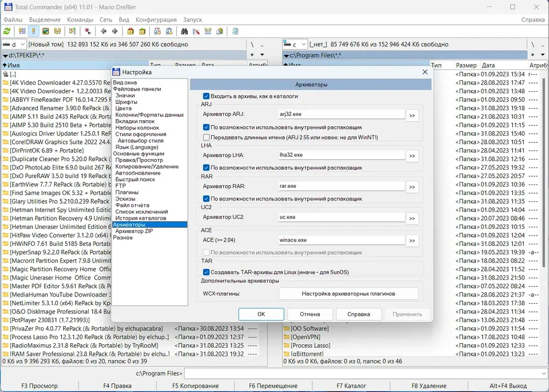Click the pack files gift-box icon

pyautogui.click(x=130, y=31)
